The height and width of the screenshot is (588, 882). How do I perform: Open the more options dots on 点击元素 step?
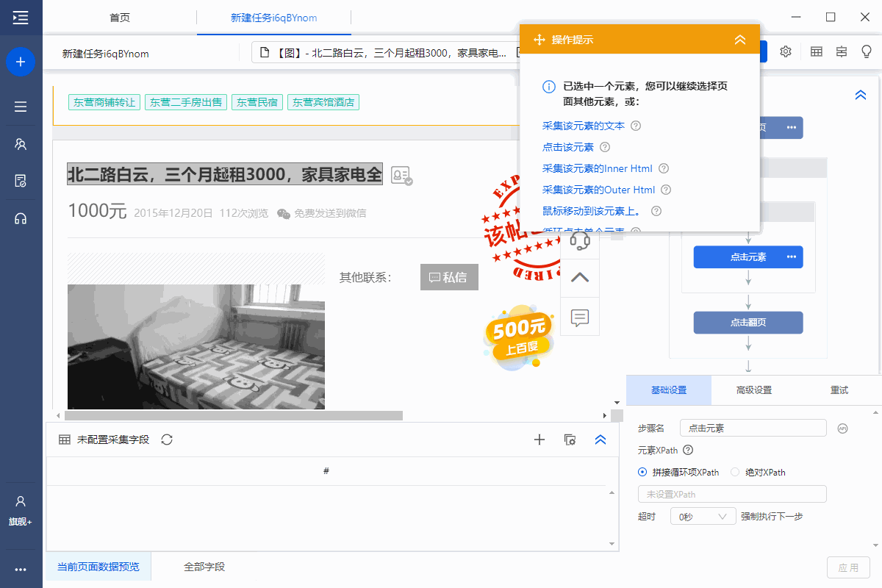coord(792,257)
